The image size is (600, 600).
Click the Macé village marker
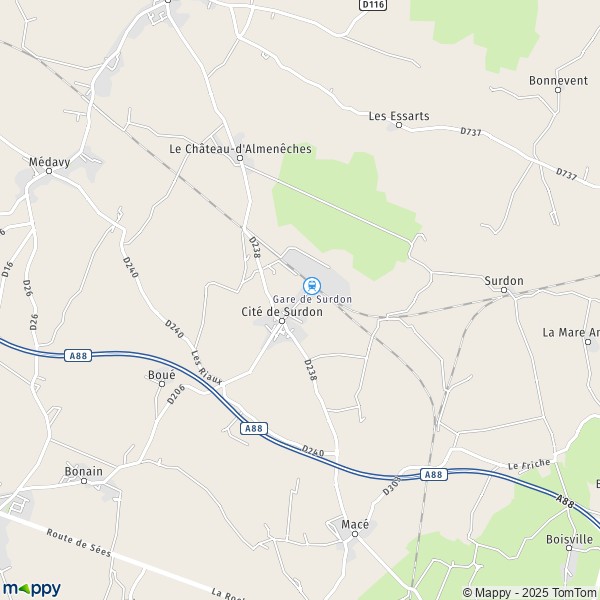point(355,534)
